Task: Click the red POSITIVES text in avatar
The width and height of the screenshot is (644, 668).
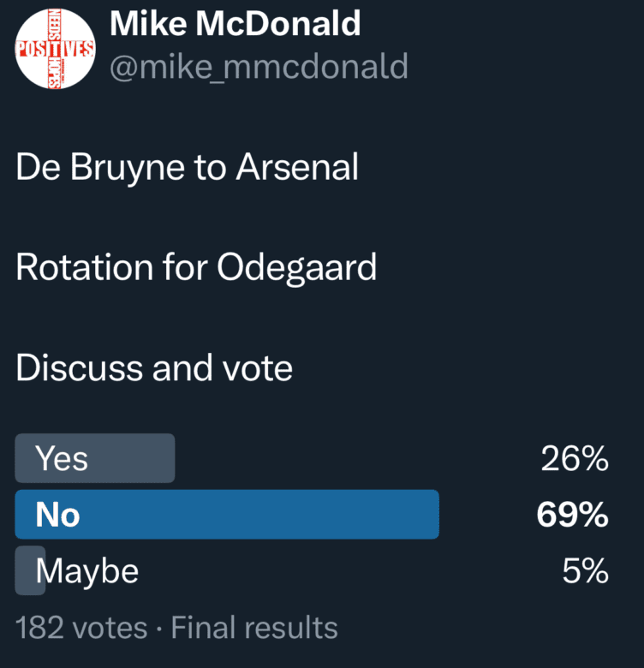Action: (x=55, y=49)
